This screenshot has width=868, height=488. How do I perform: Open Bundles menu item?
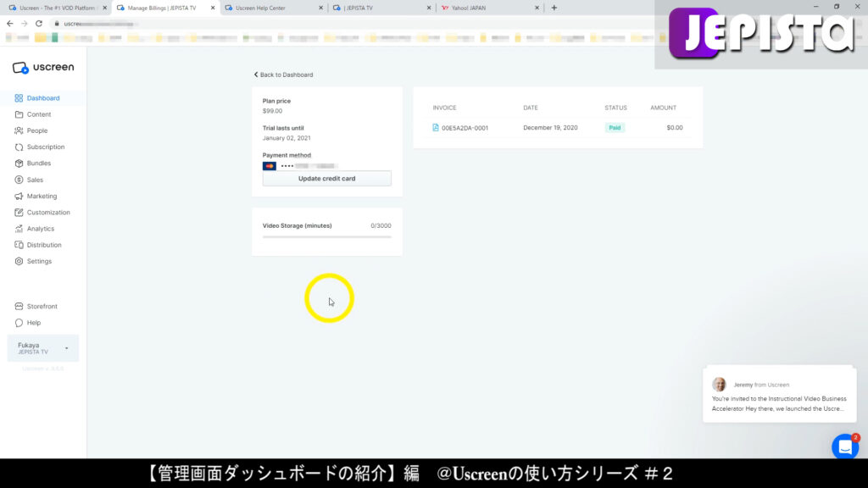tap(39, 164)
